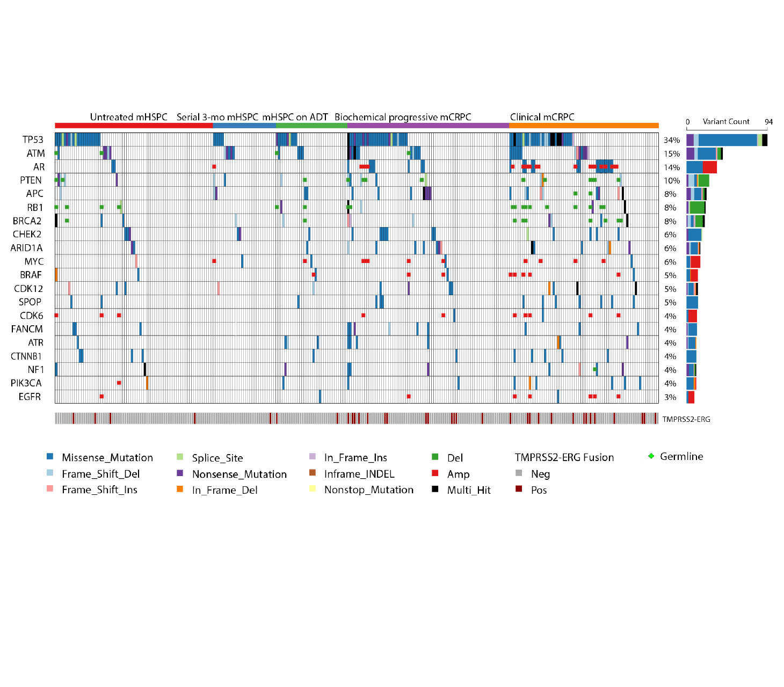
Task: Select the ATR gene label
Action: point(36,343)
